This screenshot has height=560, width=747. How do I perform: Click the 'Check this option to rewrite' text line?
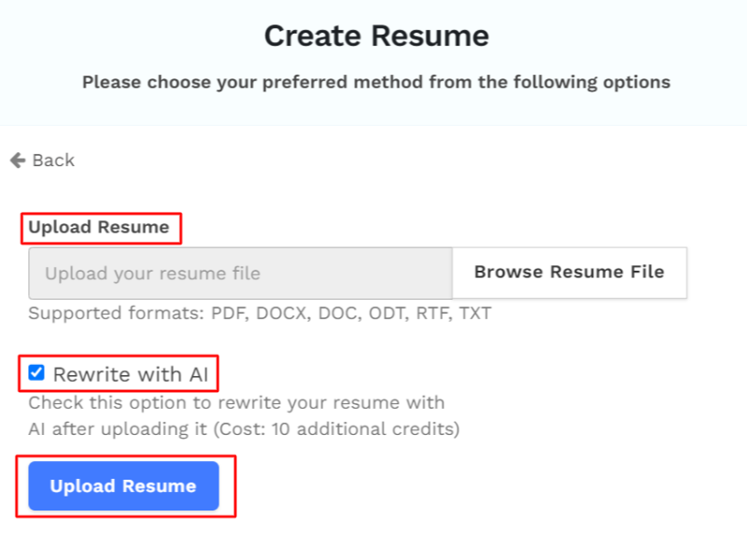pyautogui.click(x=236, y=403)
